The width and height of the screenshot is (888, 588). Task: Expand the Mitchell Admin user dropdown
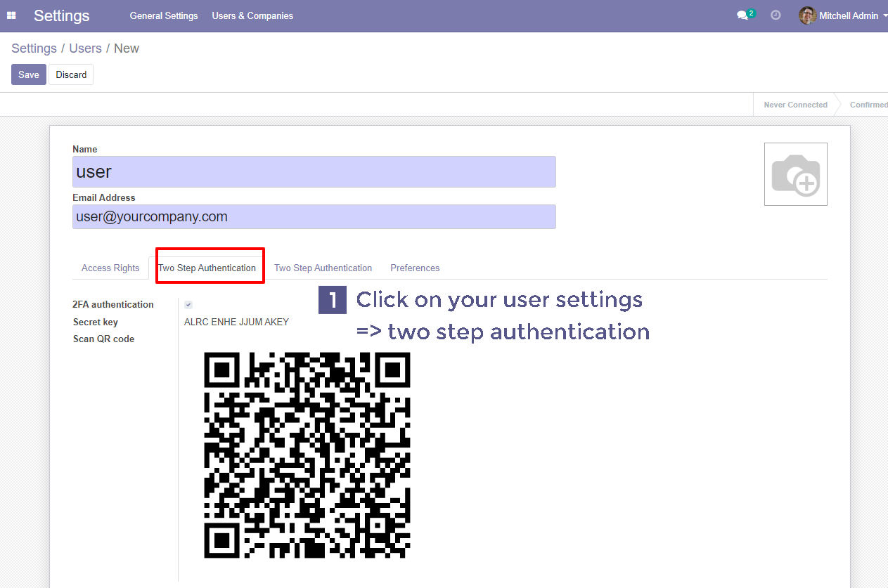click(843, 15)
